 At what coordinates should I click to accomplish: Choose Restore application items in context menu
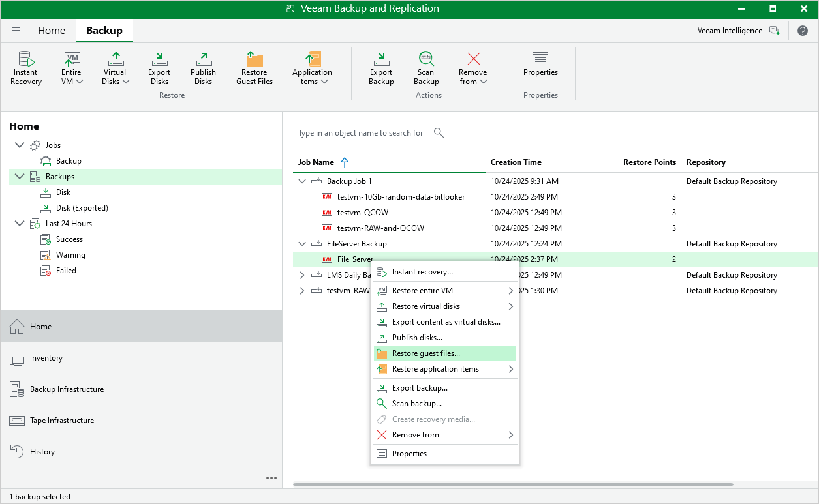(445, 369)
